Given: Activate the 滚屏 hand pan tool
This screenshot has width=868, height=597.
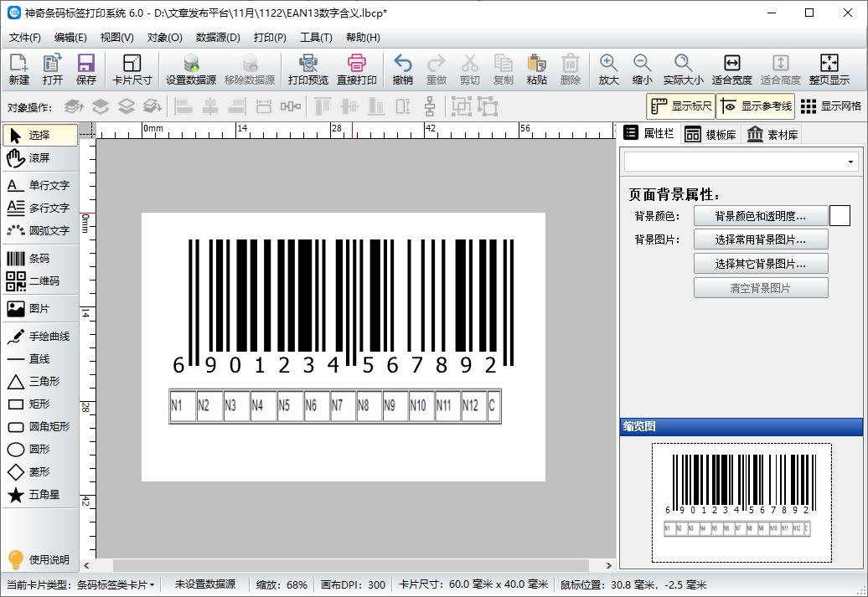Looking at the screenshot, I should point(40,158).
